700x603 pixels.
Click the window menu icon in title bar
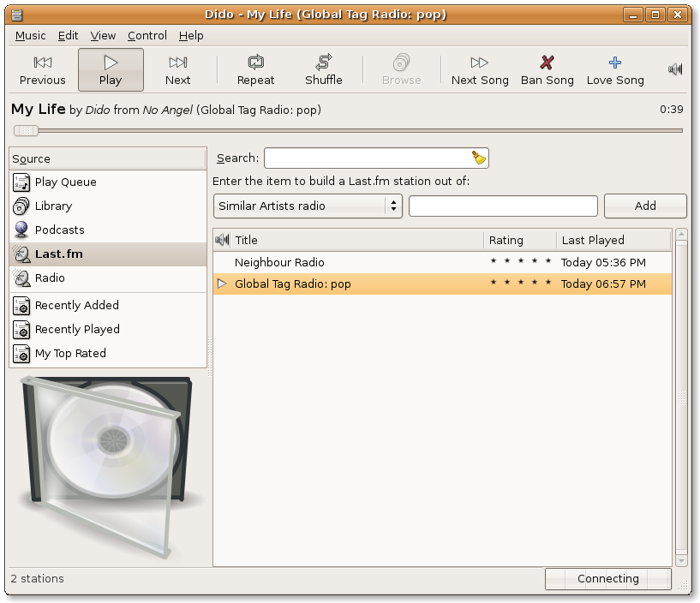(x=17, y=15)
